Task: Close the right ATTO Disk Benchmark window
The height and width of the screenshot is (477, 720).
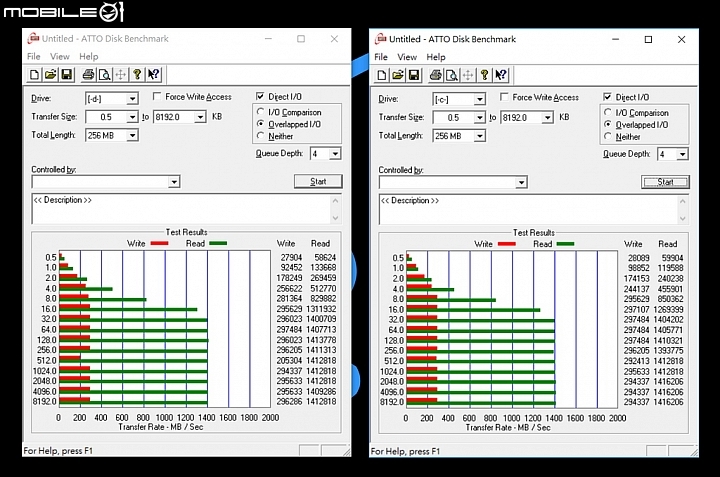Action: 681,39
